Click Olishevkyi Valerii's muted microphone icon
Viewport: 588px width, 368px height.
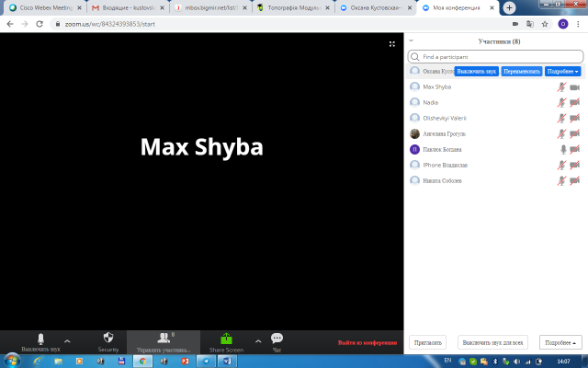(x=561, y=119)
